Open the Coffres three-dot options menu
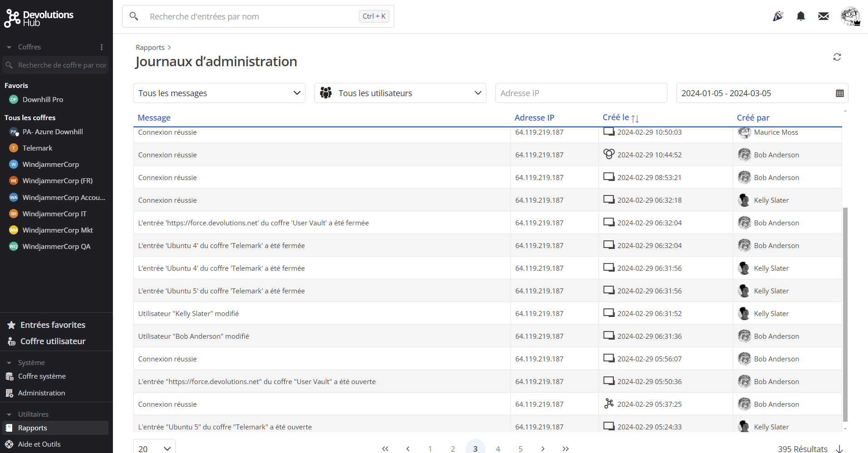This screenshot has height=453, width=868. tap(102, 47)
